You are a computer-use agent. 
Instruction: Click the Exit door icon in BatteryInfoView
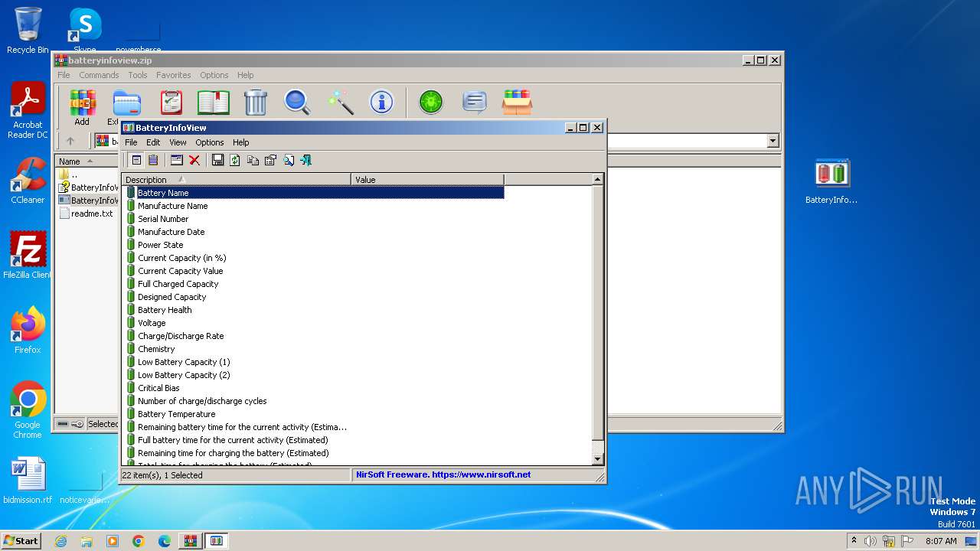(x=306, y=160)
